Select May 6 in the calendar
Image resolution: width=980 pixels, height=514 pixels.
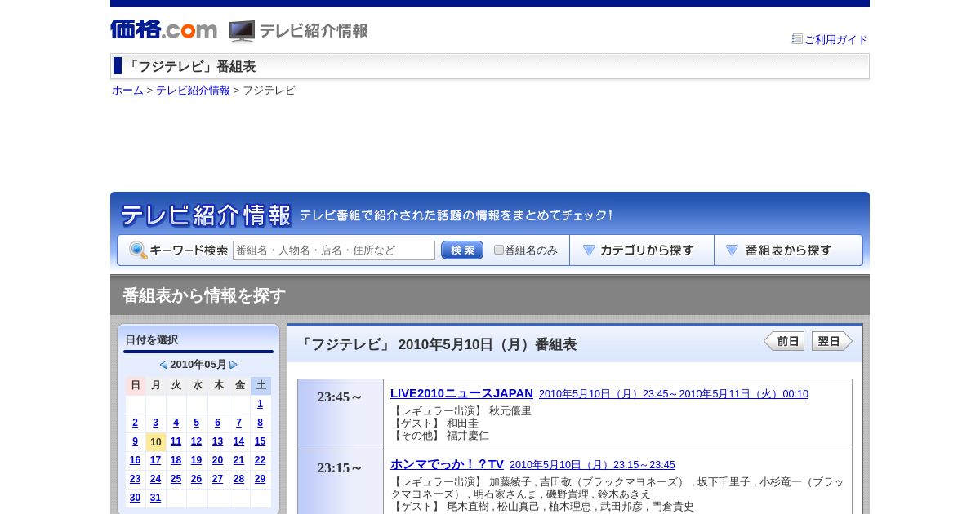217,423
